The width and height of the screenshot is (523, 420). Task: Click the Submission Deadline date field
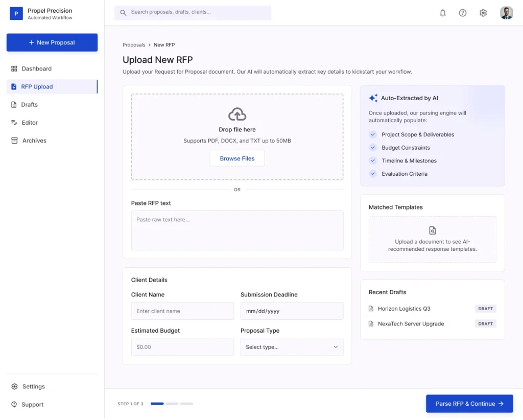(x=292, y=311)
